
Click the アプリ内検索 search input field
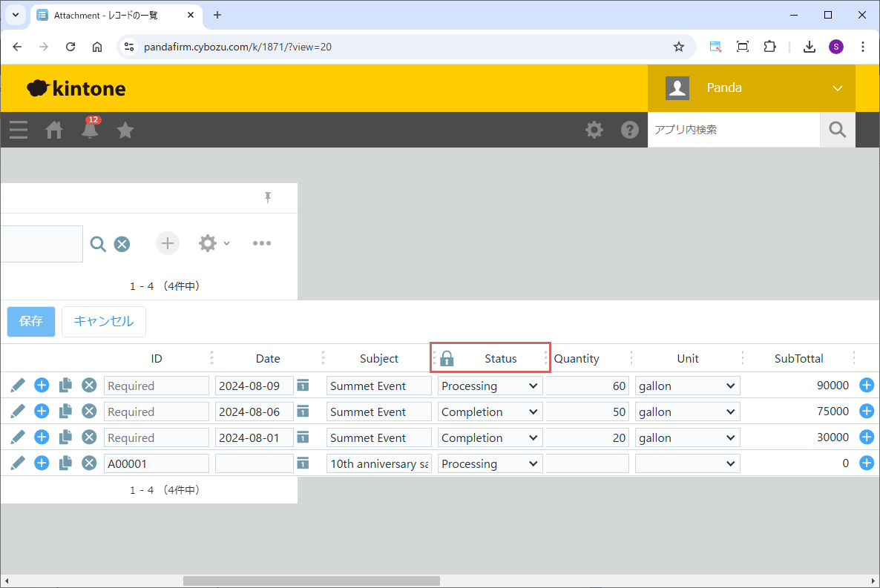733,130
